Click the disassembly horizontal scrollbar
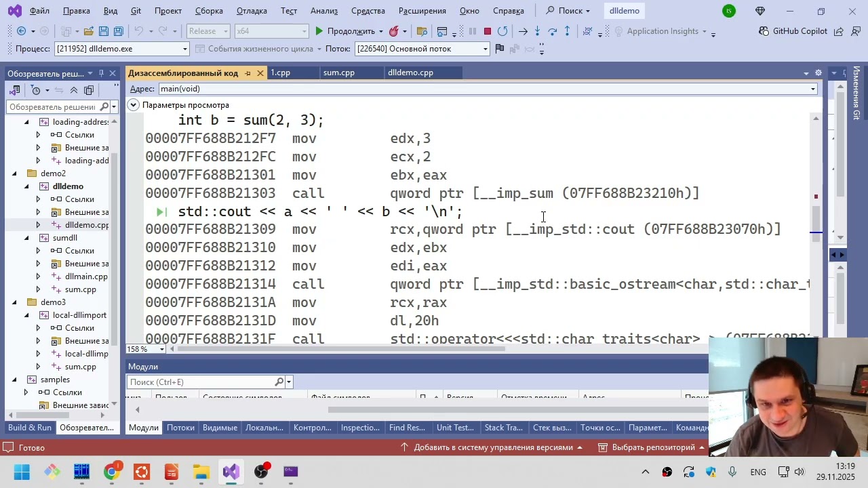868x488 pixels. coord(338,349)
